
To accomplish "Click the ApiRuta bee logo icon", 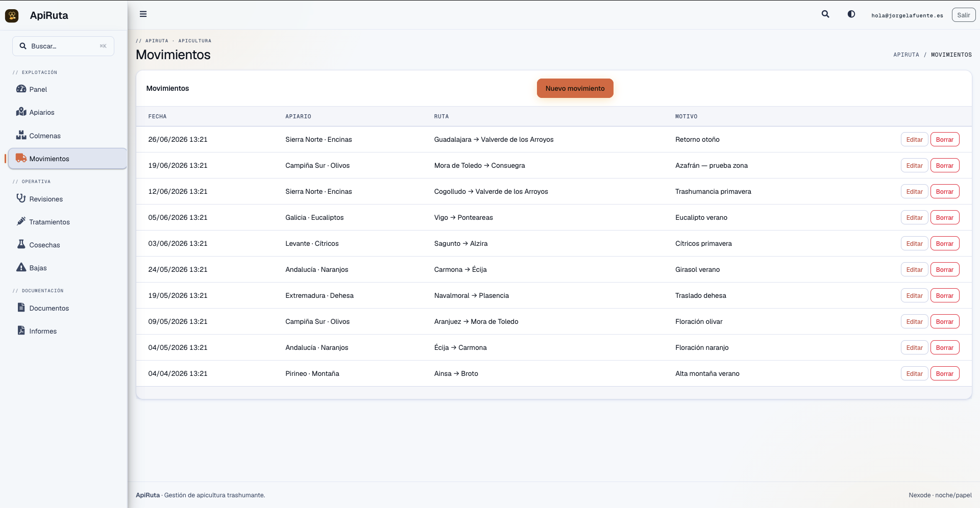I will coord(12,15).
